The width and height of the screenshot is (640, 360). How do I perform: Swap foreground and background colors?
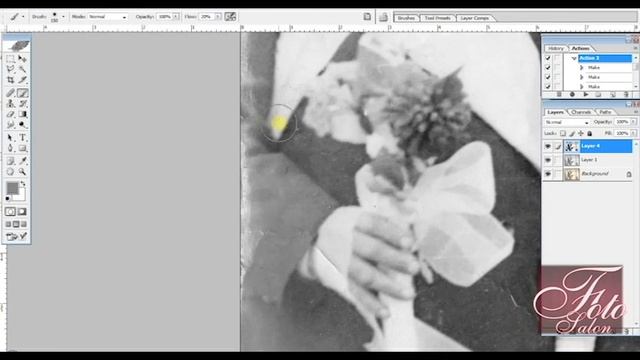click(x=23, y=184)
